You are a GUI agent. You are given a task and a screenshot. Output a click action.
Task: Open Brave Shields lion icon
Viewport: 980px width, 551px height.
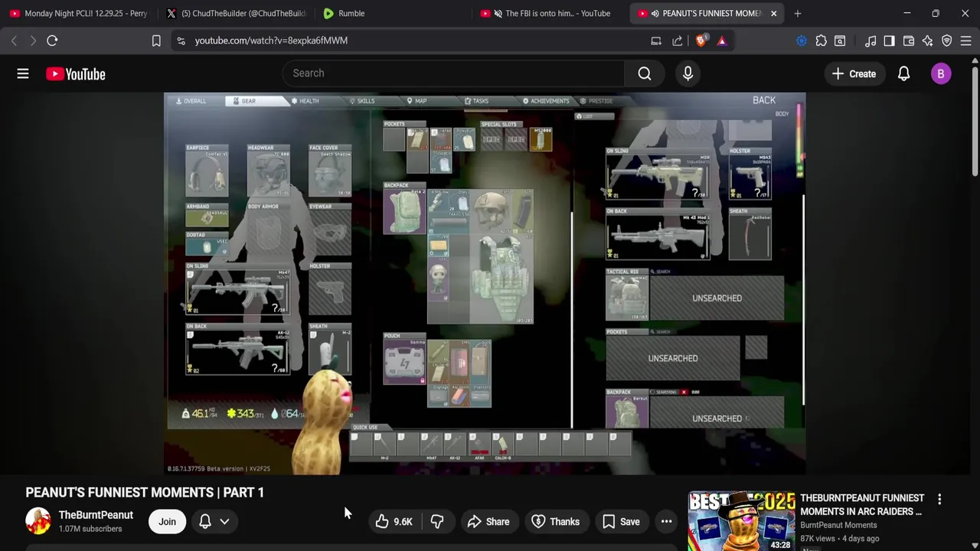pos(701,41)
